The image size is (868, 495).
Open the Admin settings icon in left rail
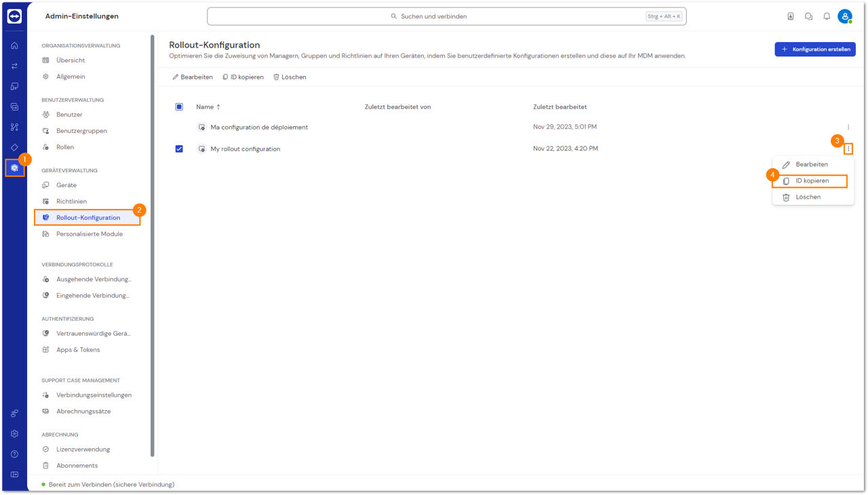pyautogui.click(x=14, y=167)
